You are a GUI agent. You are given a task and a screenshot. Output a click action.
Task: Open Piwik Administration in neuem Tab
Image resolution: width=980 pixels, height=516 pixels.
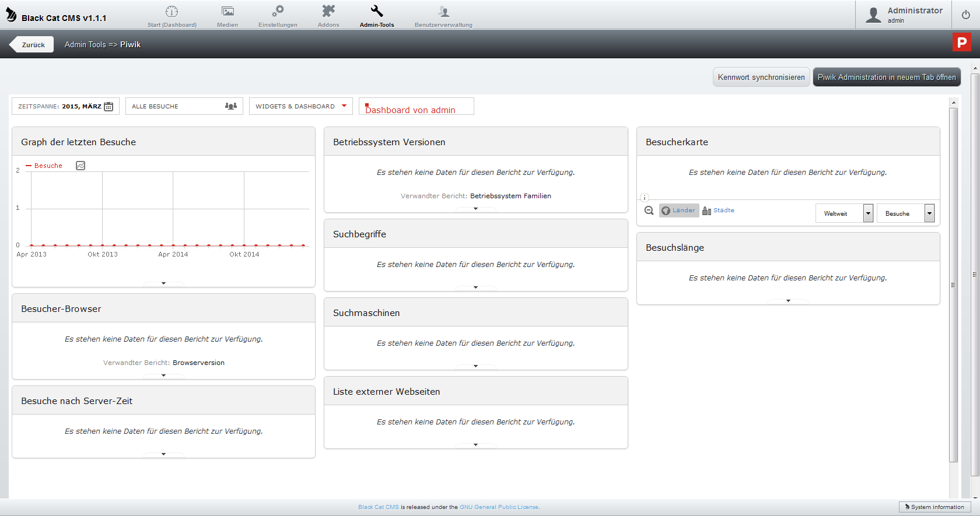point(887,77)
